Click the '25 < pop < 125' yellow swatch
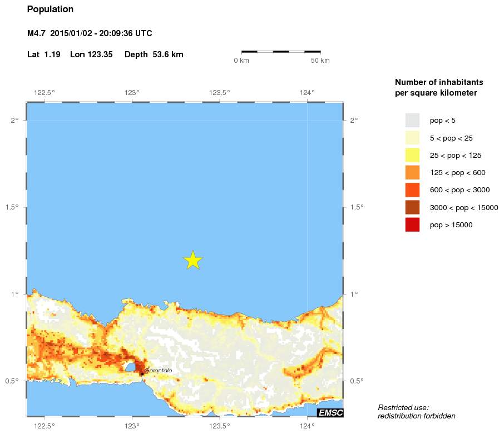Image resolution: width=504 pixels, height=434 pixels. [412, 155]
